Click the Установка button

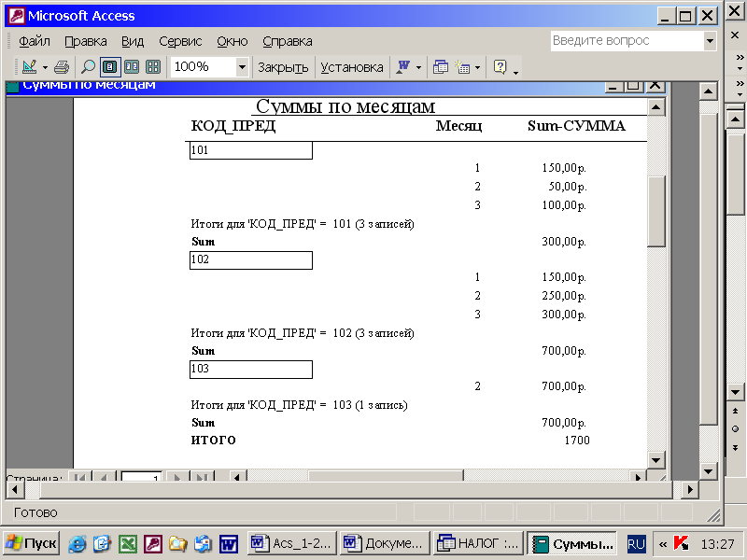[x=352, y=67]
